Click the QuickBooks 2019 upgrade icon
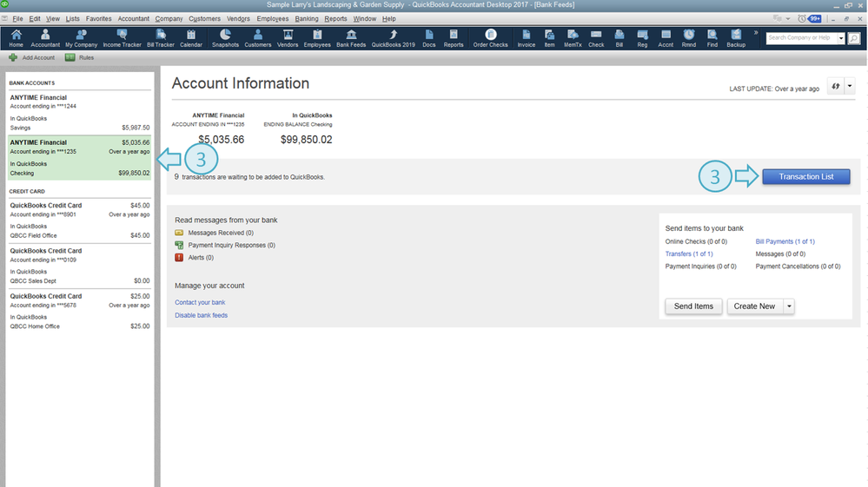This screenshot has width=868, height=487. [x=393, y=38]
